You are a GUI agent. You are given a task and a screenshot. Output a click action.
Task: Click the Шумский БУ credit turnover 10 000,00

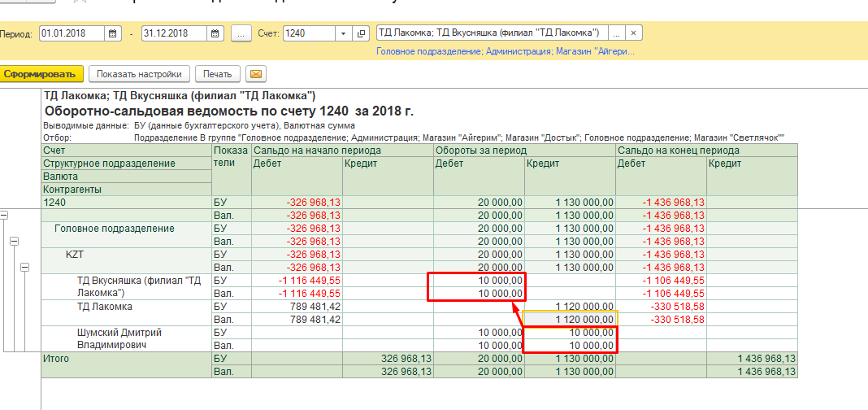[x=571, y=332]
